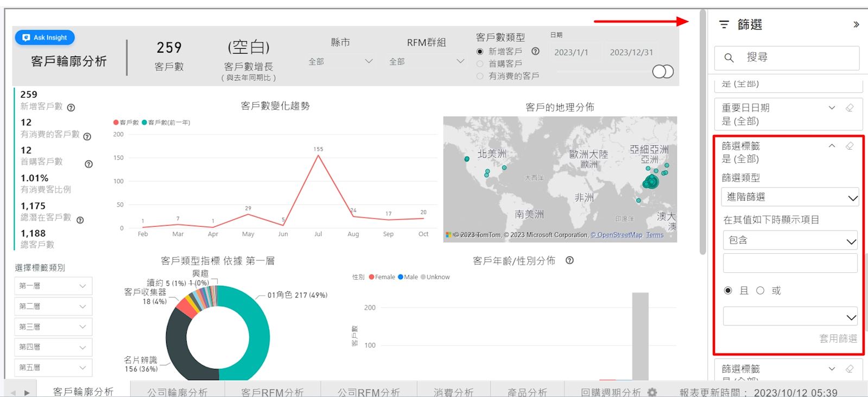Click the search magnifier icon in filter pane
This screenshot has width=868, height=397.
729,57
